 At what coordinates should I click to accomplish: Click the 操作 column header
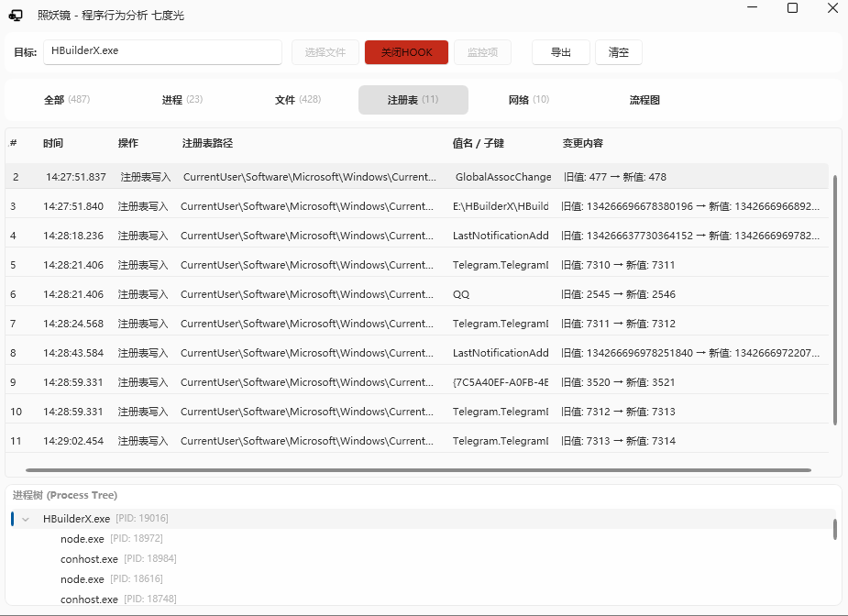pyautogui.click(x=128, y=143)
